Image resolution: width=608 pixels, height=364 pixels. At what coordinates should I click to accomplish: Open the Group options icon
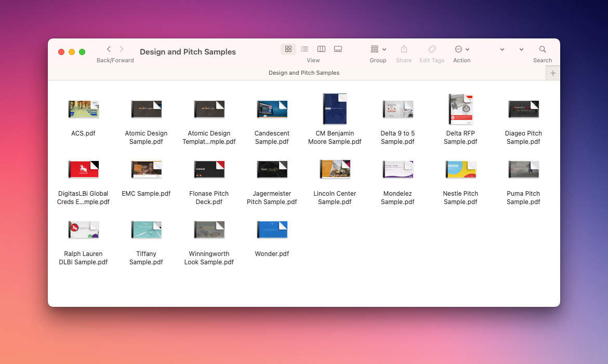375,49
